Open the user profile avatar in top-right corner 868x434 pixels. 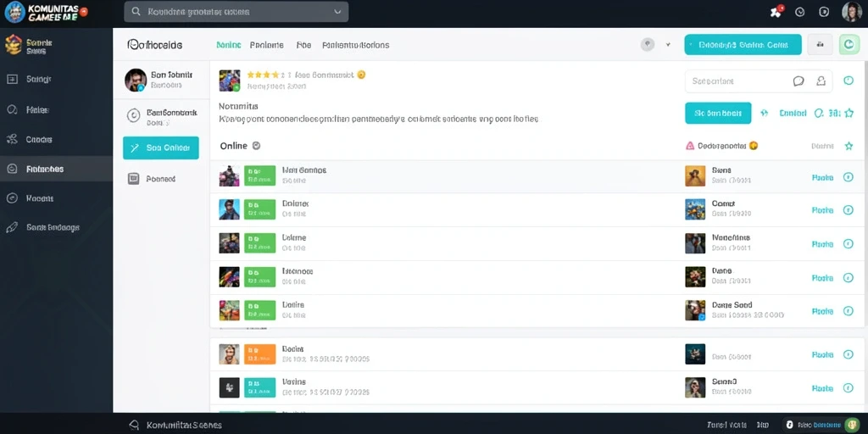[x=851, y=12]
